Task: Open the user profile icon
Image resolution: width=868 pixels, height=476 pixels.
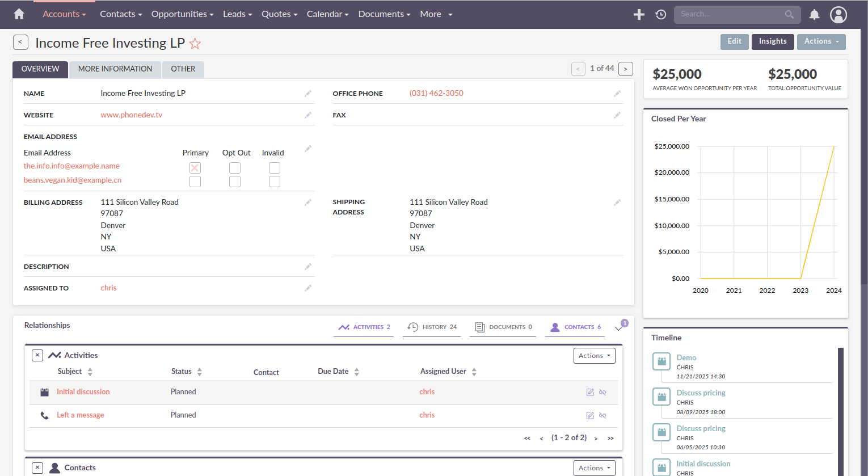Action: [x=838, y=14]
